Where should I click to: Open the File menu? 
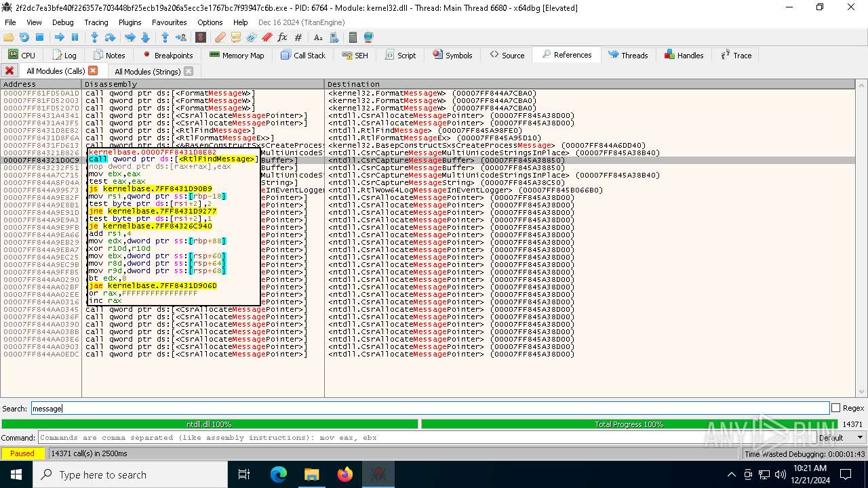[x=10, y=22]
